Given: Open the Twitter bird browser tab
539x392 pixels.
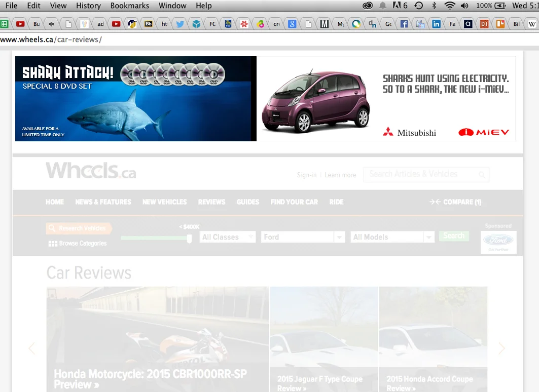Looking at the screenshot, I should 180,24.
